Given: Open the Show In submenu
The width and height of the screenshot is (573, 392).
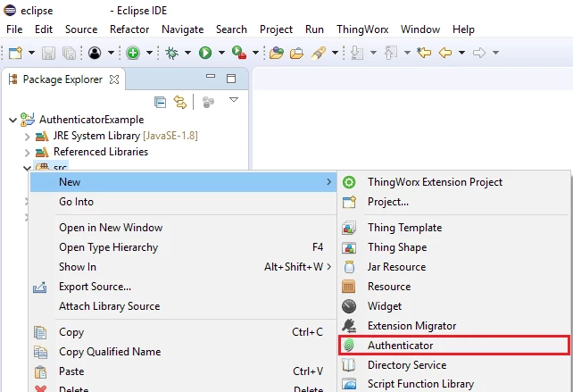Looking at the screenshot, I should coord(183,267).
